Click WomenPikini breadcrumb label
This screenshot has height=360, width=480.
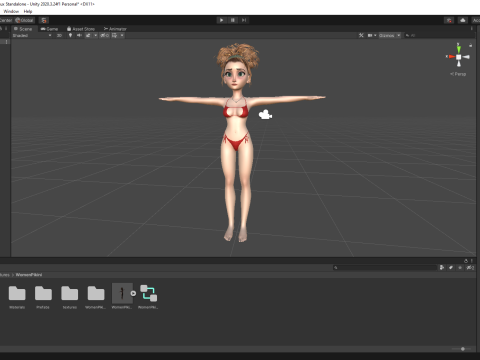pos(29,275)
